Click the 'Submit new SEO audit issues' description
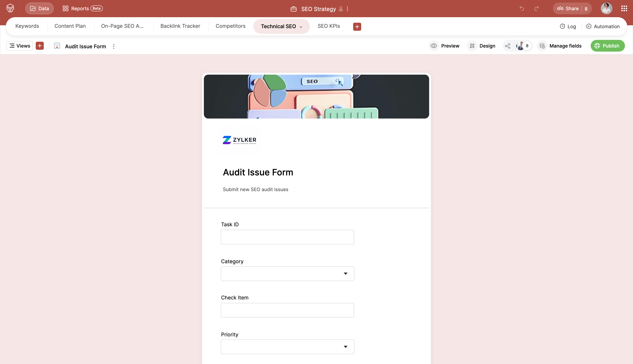 [256, 189]
